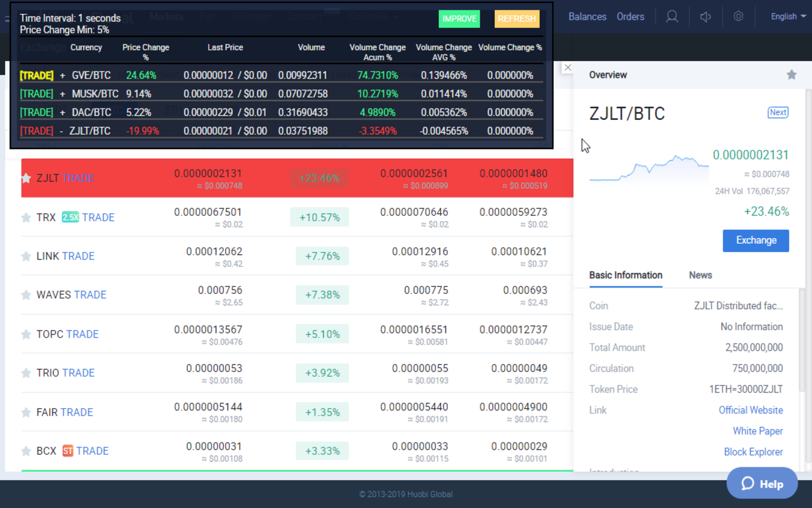Screen dimensions: 812x508
Task: Click TRADE link in the BCX row
Action: (93, 451)
